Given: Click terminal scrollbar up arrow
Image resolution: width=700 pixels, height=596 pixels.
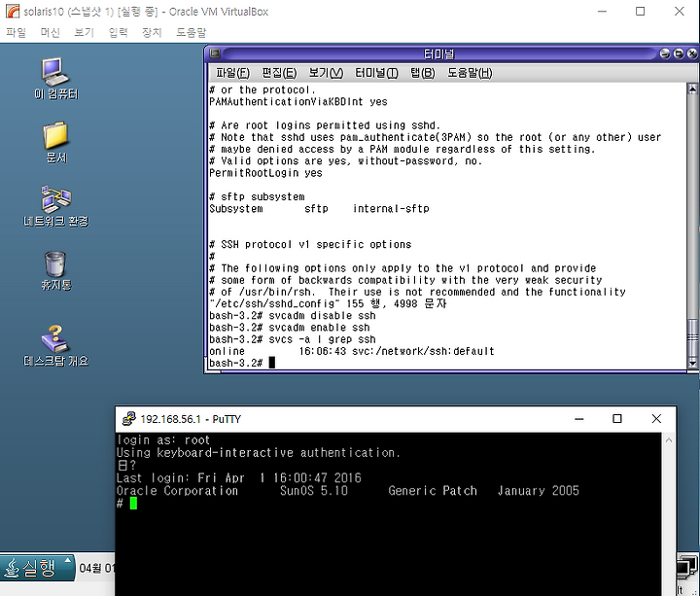Looking at the screenshot, I should point(692,88).
